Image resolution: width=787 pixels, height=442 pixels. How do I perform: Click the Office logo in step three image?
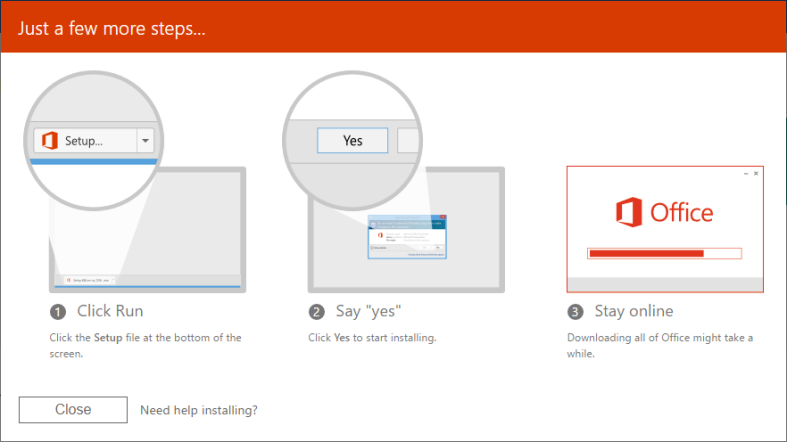[665, 212]
